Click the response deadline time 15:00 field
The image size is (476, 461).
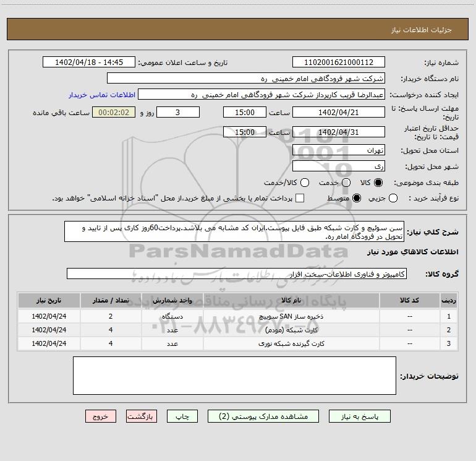pos(245,112)
